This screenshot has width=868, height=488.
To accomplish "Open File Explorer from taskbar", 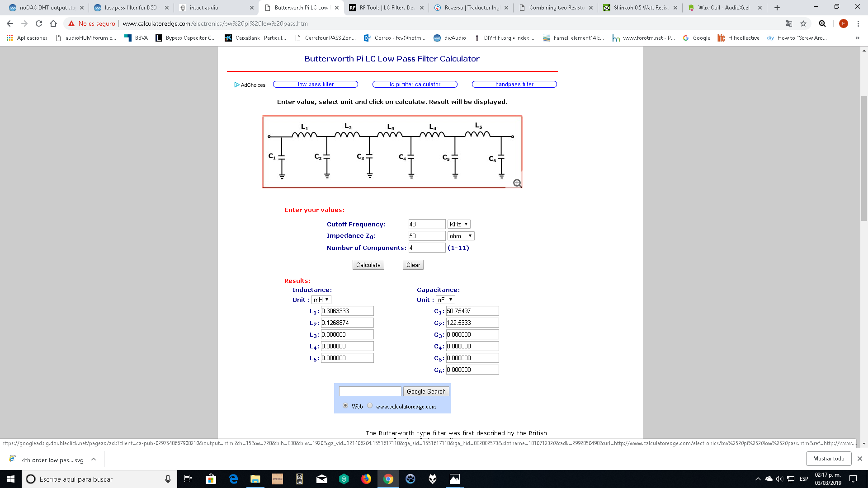I will pos(255,479).
